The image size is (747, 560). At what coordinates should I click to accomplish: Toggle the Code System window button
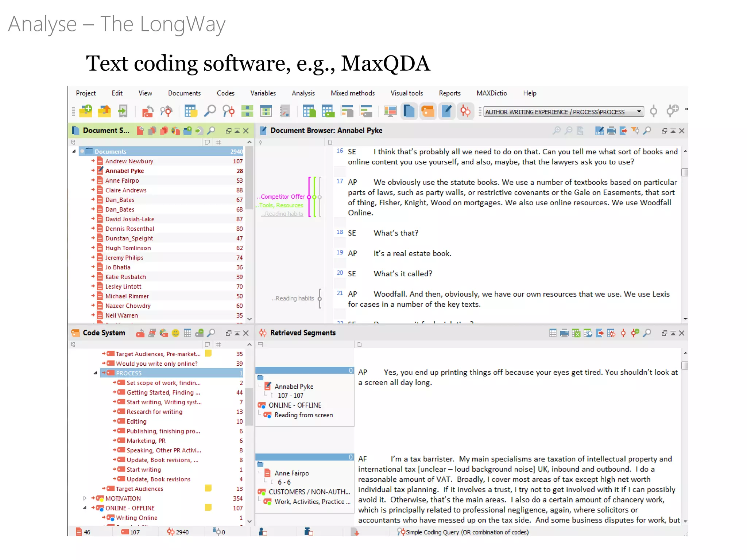(x=428, y=111)
